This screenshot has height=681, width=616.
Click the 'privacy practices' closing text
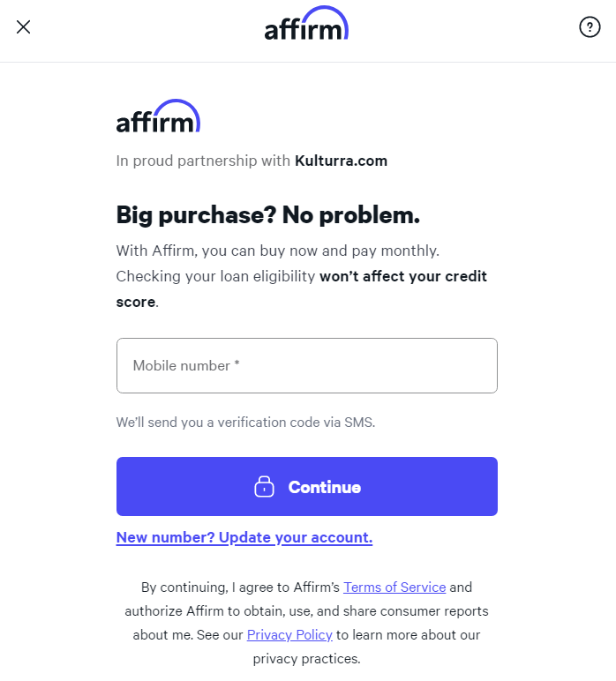306,658
